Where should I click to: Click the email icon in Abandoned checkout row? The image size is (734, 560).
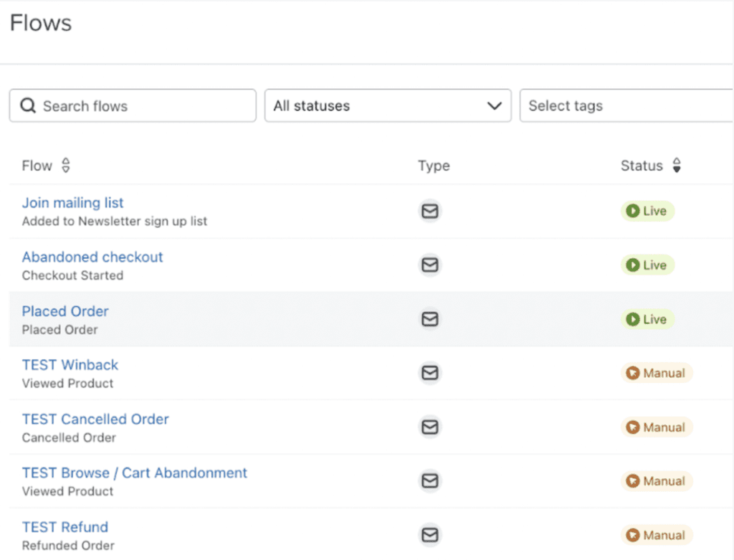coord(429,265)
